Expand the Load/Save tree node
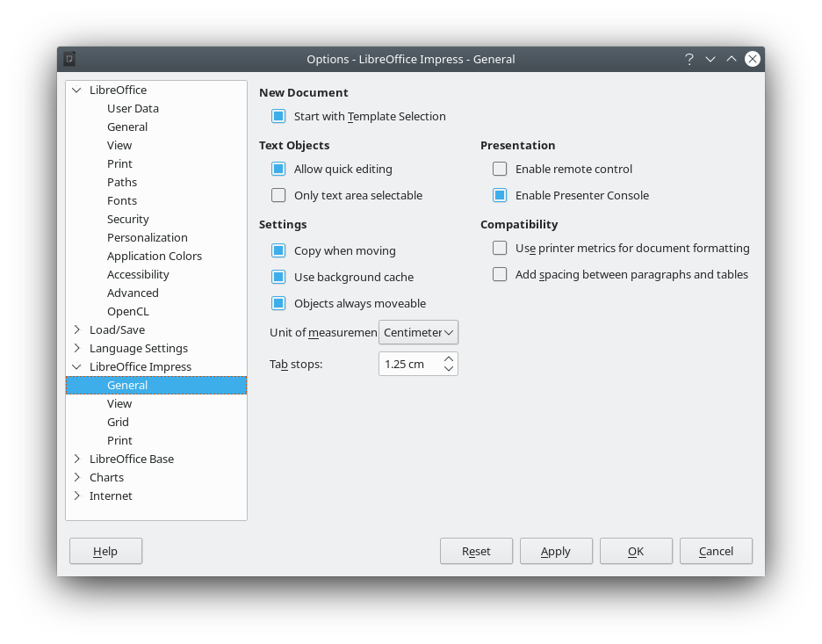This screenshot has width=822, height=644. [77, 329]
